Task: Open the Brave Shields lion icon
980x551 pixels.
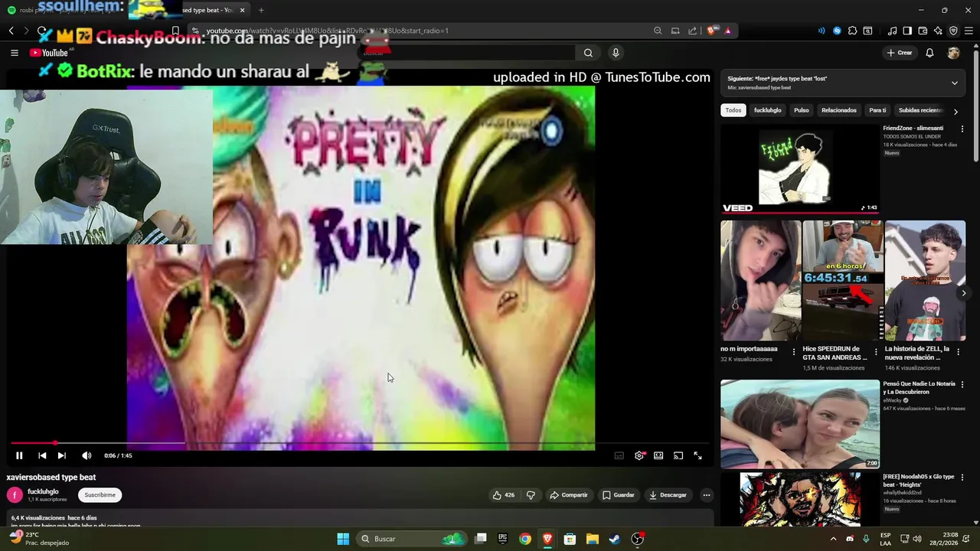Action: 712,31
